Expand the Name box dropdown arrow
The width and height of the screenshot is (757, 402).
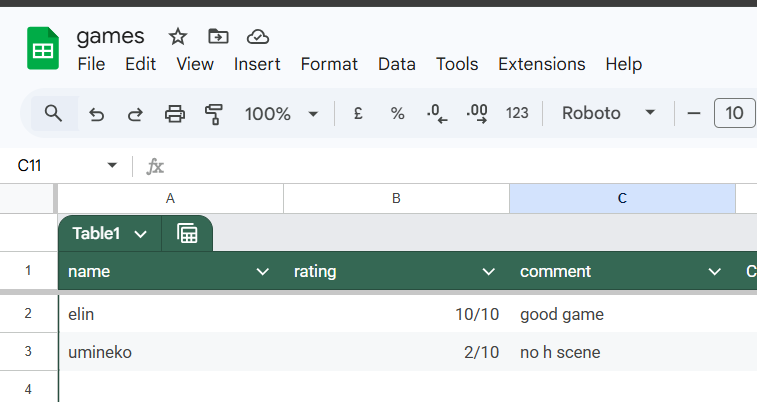click(x=112, y=166)
